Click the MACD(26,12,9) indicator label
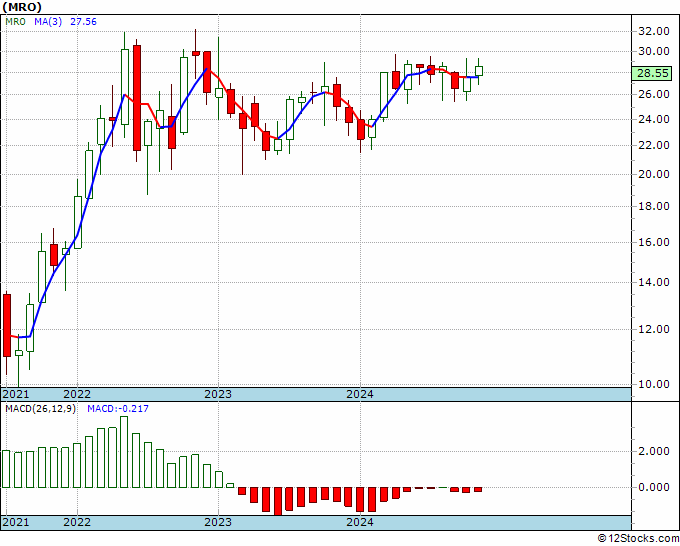The width and height of the screenshot is (680, 546). (x=40, y=409)
